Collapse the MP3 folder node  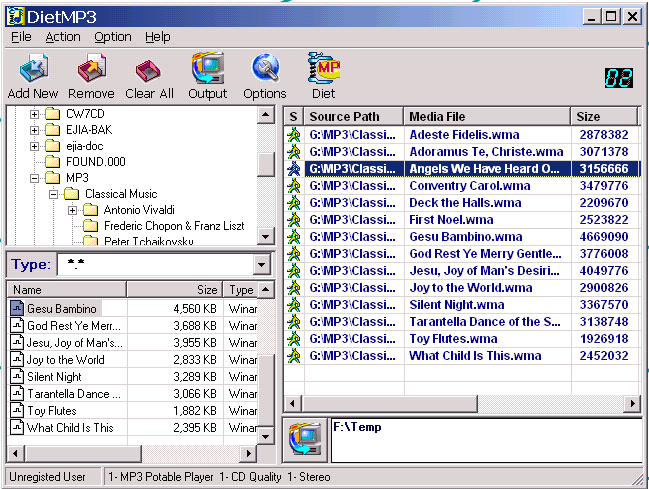[x=35, y=178]
